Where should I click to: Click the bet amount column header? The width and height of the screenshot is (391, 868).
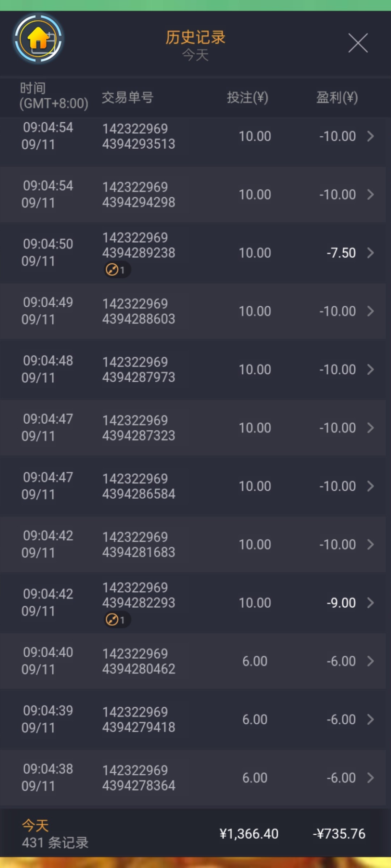[x=247, y=97]
